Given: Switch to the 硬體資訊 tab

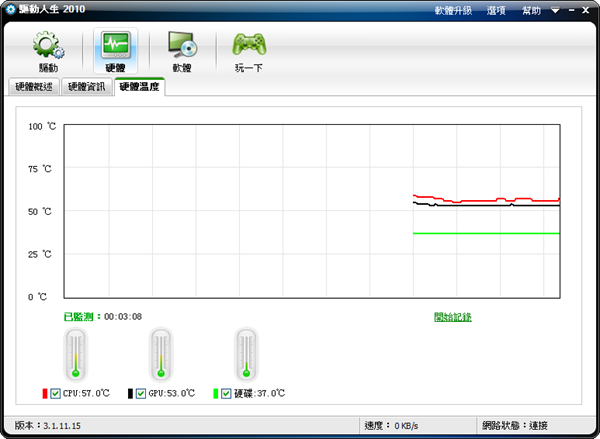Looking at the screenshot, I should pos(86,87).
